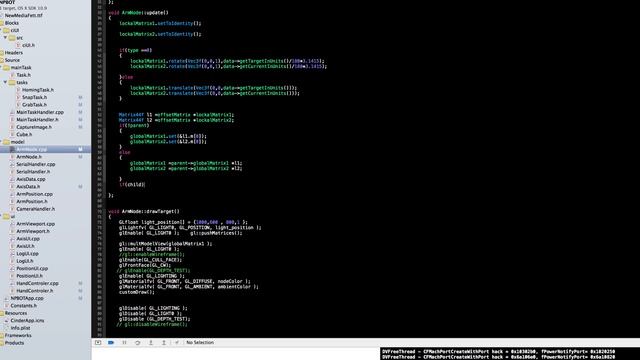Viewport: 640px width, 360px height.
Task: Open Cube.h file
Action: click(x=24, y=134)
